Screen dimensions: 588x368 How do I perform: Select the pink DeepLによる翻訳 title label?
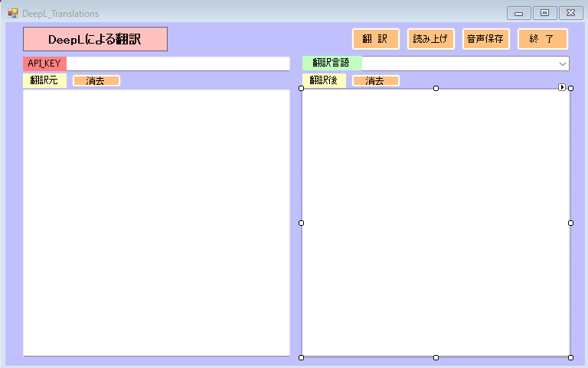[x=95, y=39]
